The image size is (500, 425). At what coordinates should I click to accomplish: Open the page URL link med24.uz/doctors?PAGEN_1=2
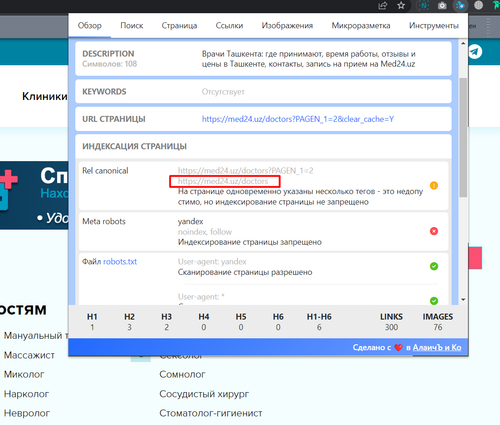(298, 119)
